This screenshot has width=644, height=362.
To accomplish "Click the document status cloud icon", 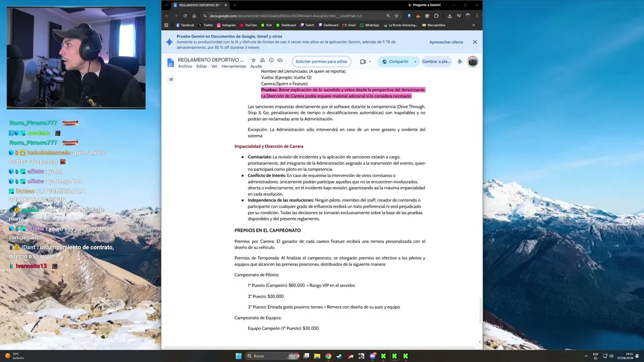I will 280,60.
